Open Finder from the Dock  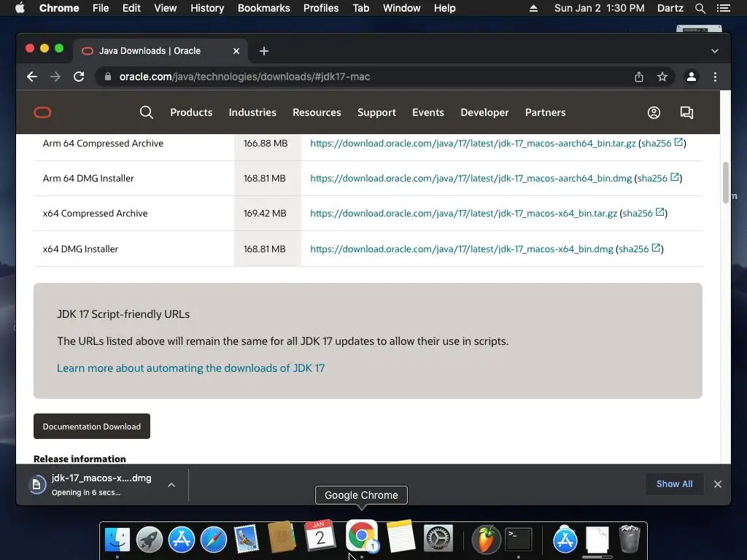117,539
